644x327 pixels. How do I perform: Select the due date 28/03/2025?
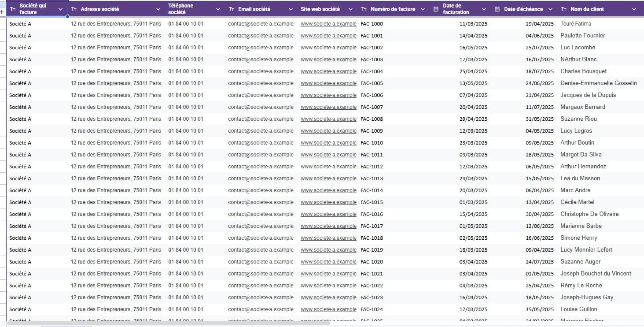(540, 155)
